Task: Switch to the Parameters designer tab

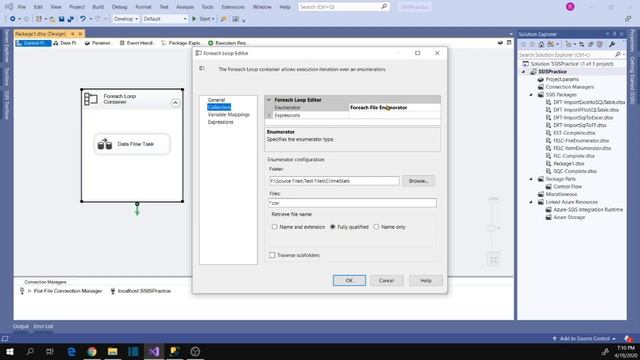Action: coord(98,43)
